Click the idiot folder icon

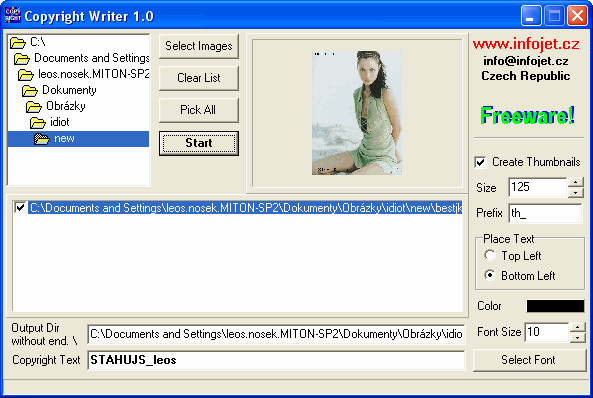tap(38, 123)
